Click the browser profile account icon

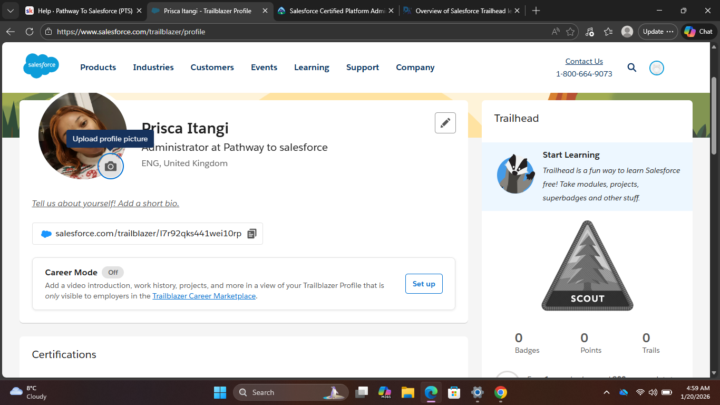[627, 31]
